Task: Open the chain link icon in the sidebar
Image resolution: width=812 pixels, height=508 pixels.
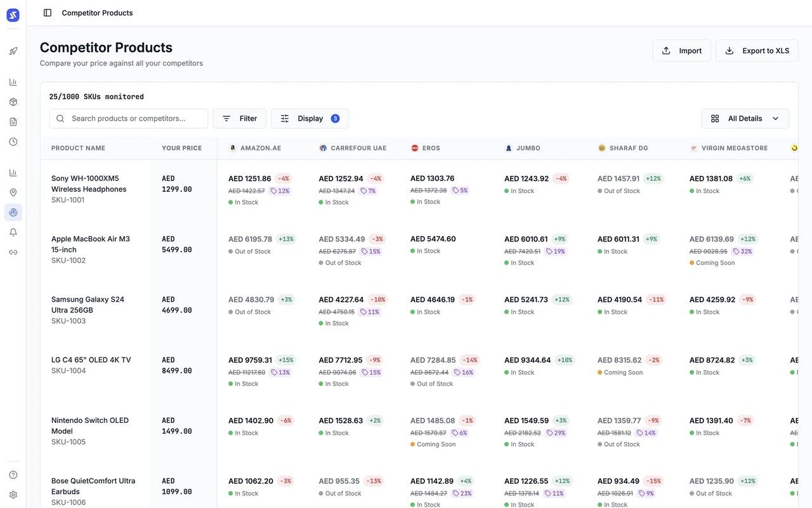Action: coord(13,252)
